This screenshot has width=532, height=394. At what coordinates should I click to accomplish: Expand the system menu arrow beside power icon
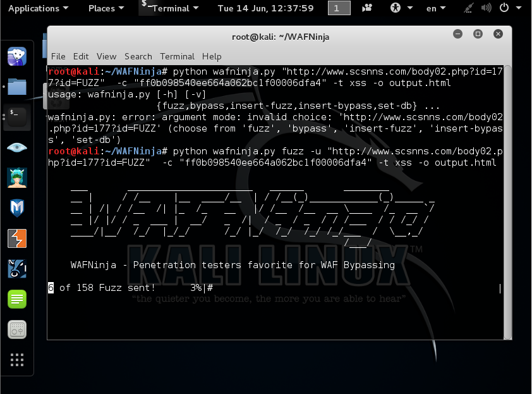[519, 8]
